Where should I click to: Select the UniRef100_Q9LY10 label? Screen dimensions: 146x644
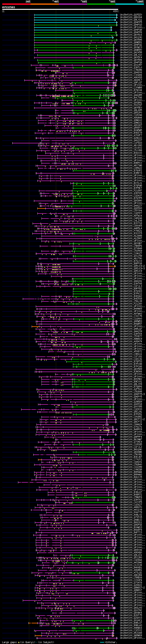tap(131, 55)
